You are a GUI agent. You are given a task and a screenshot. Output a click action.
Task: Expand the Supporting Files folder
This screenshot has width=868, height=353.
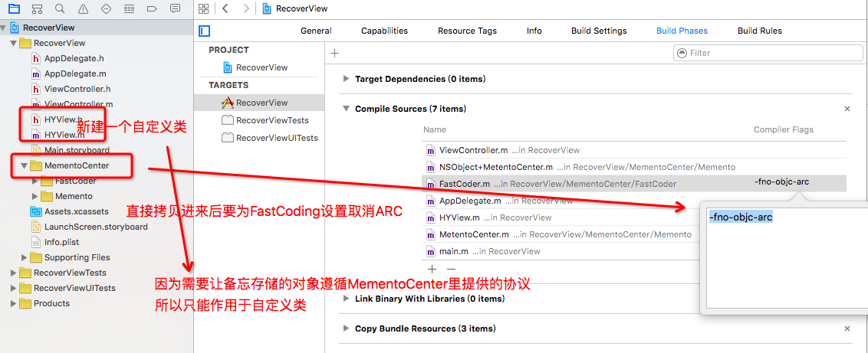[24, 257]
